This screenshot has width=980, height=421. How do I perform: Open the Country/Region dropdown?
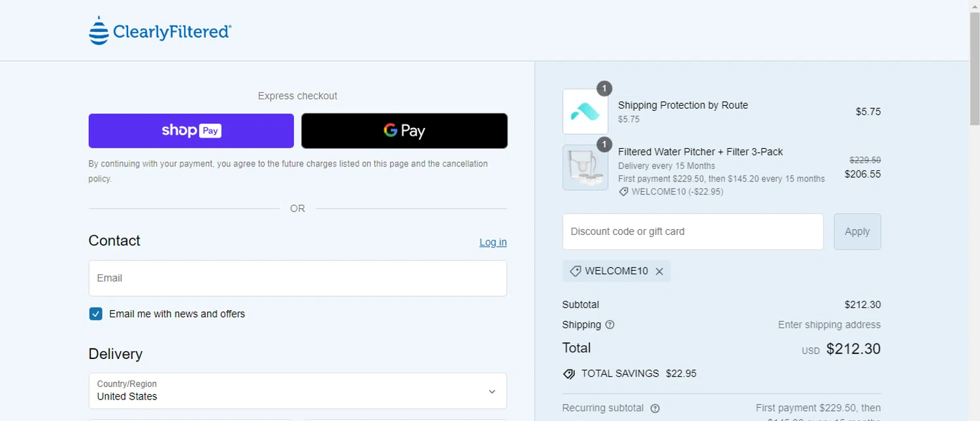pyautogui.click(x=298, y=390)
